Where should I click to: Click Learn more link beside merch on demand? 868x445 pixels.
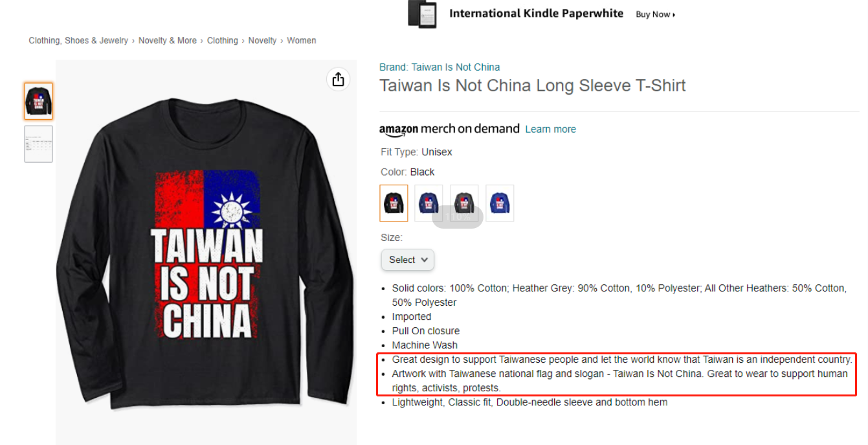(x=550, y=130)
